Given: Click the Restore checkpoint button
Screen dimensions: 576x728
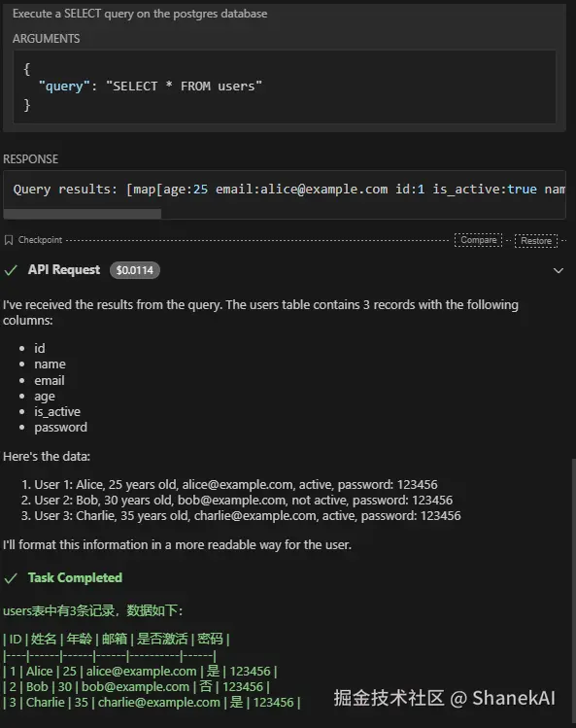Looking at the screenshot, I should (536, 240).
